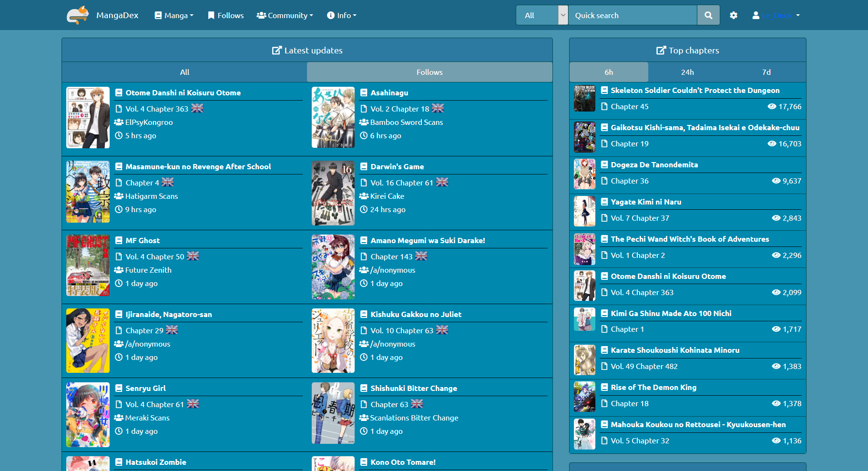Click the Latest updates heading link

tap(313, 51)
